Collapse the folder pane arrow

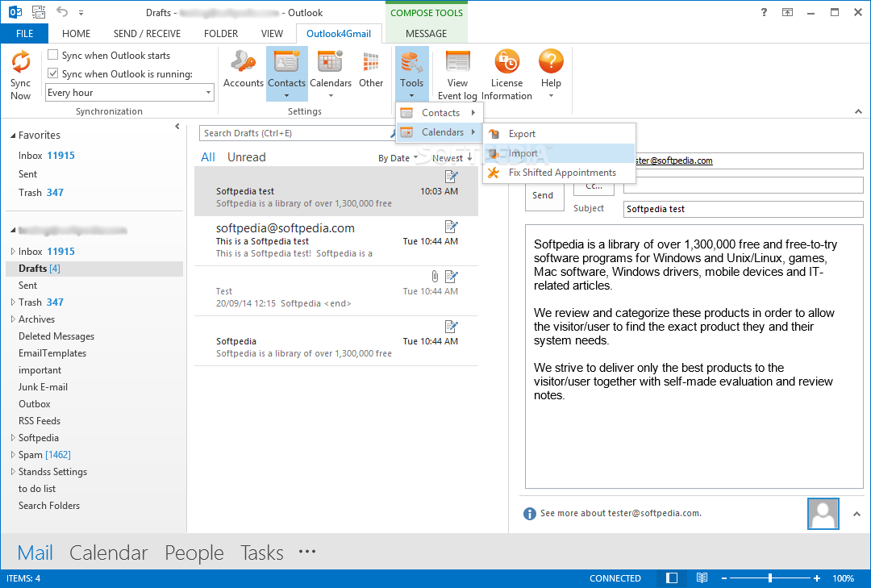pos(177,126)
